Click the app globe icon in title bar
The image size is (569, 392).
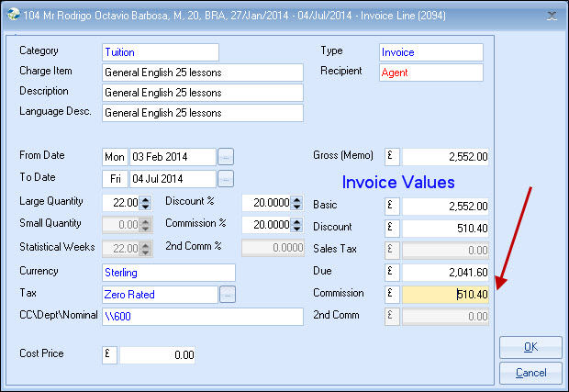(x=14, y=15)
